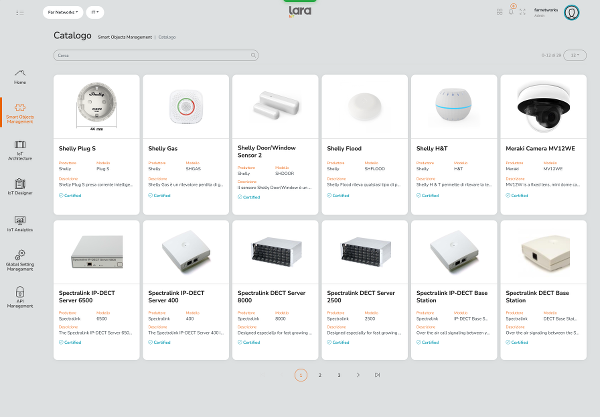Go to next page arrow
The width and height of the screenshot is (600, 417).
(x=358, y=375)
